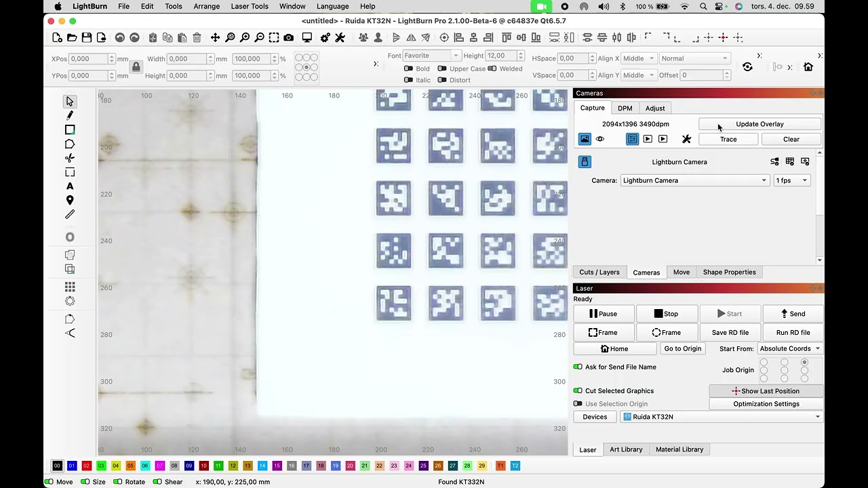Open the Grid Array tool
The width and height of the screenshot is (868, 488).
point(70,287)
